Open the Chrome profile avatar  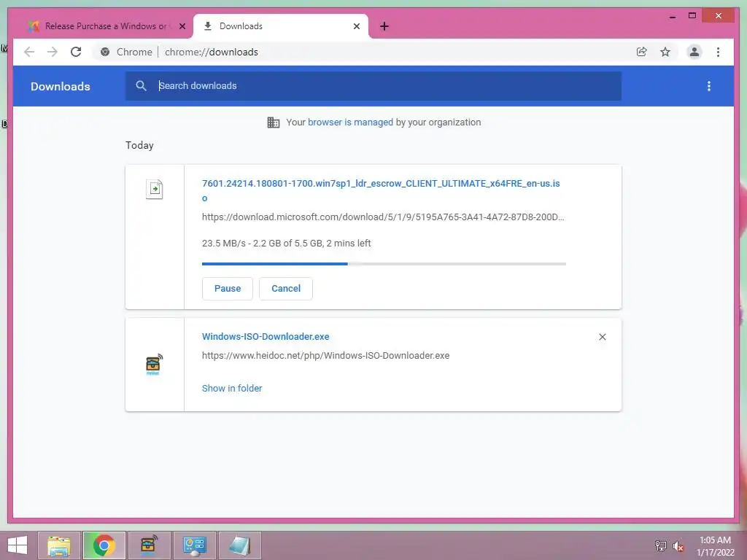694,52
